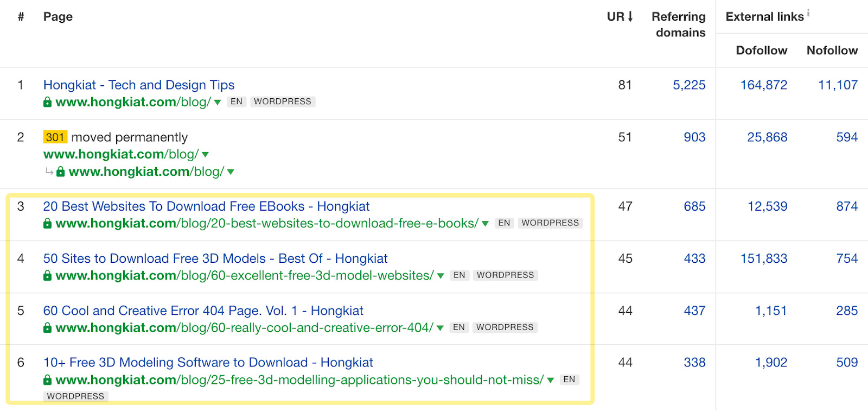Screen dimensions: 868x411
Task: Sort by Referring domains column header
Action: [678, 24]
